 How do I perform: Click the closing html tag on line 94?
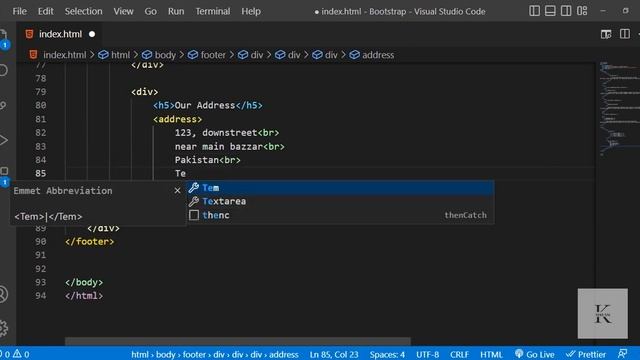click(x=84, y=296)
